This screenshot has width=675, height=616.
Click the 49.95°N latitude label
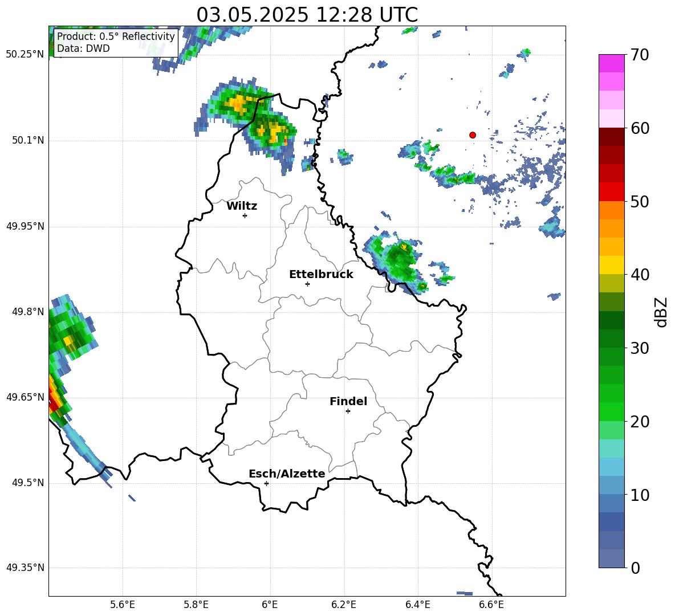pos(25,226)
